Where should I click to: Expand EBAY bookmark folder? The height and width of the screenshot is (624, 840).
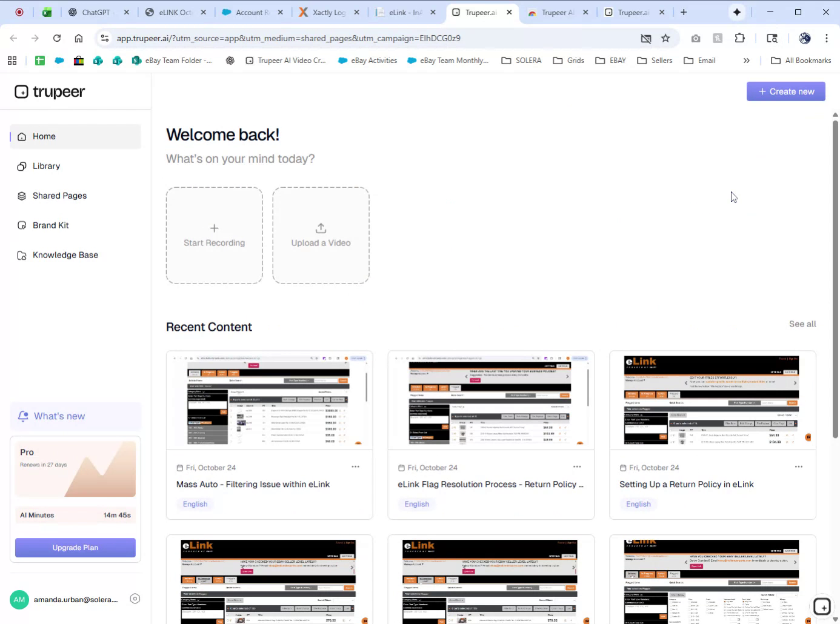[x=611, y=61]
